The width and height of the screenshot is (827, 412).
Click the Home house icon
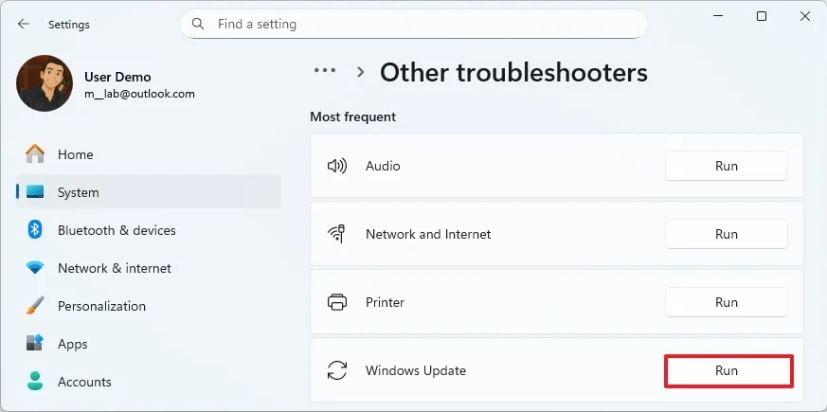coord(35,154)
